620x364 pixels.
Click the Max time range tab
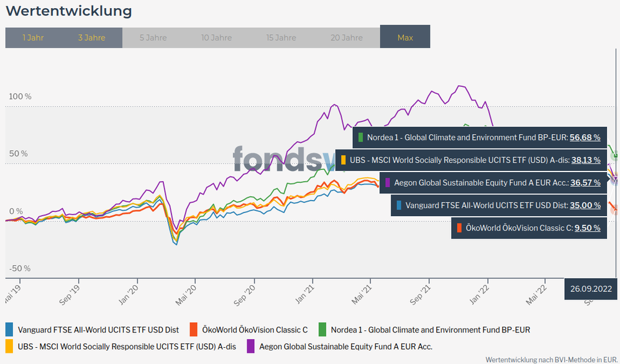tap(405, 37)
